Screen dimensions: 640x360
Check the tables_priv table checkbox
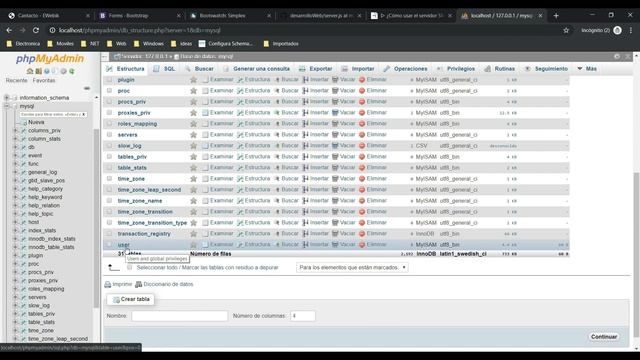(109, 156)
